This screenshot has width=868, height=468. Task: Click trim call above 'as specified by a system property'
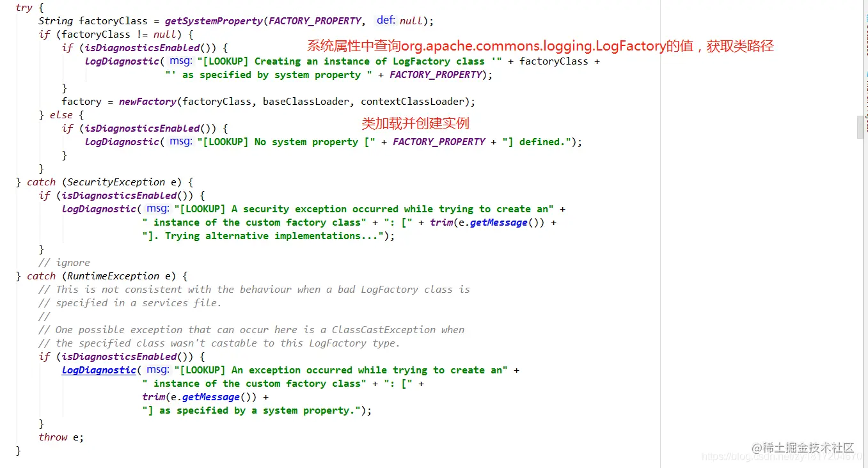(154, 397)
